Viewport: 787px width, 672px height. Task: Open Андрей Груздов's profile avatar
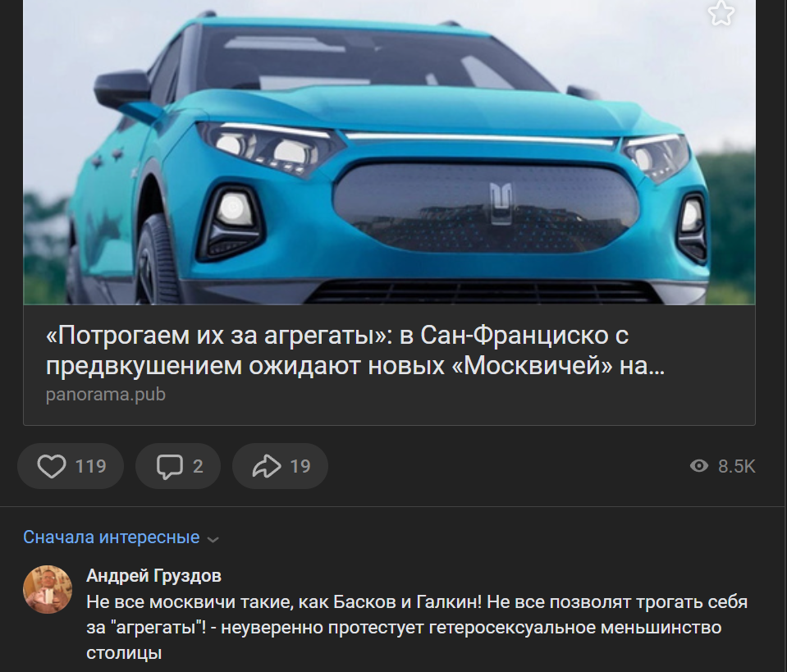click(x=48, y=590)
